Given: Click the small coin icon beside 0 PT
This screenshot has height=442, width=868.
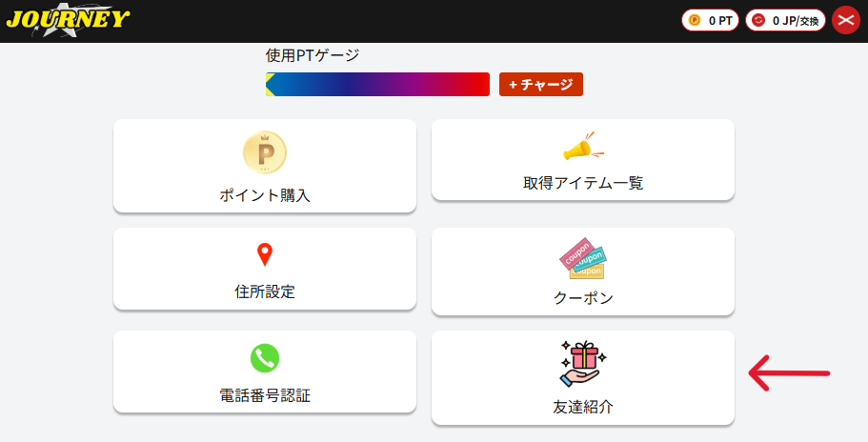Looking at the screenshot, I should coord(695,20).
